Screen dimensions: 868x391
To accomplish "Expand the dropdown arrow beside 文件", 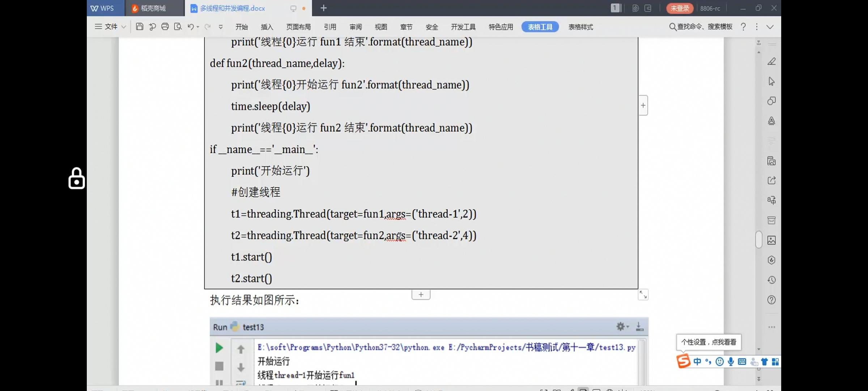I will coord(124,27).
